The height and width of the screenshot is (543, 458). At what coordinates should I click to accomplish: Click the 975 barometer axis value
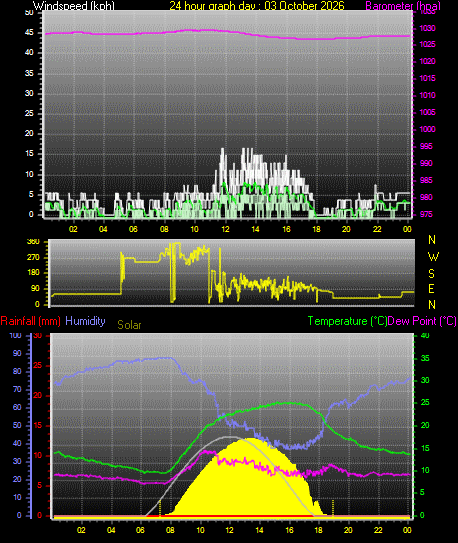coord(426,214)
